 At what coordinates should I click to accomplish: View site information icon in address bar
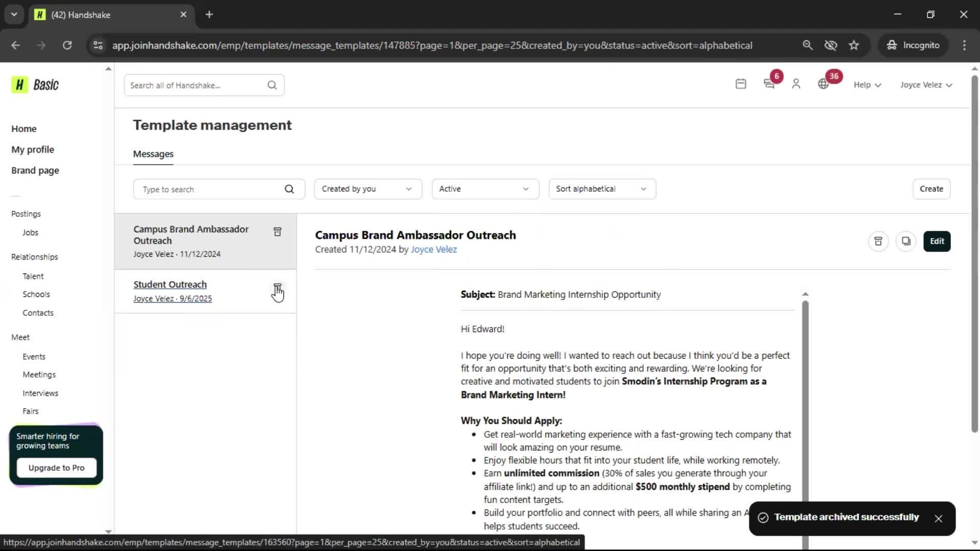tap(98, 45)
